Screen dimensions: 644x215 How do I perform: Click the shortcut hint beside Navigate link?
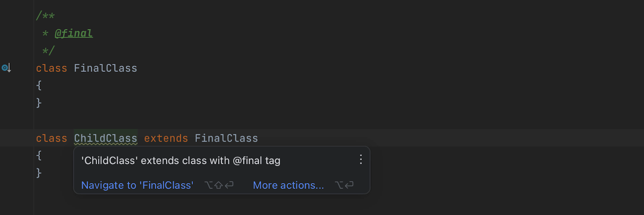click(219, 185)
